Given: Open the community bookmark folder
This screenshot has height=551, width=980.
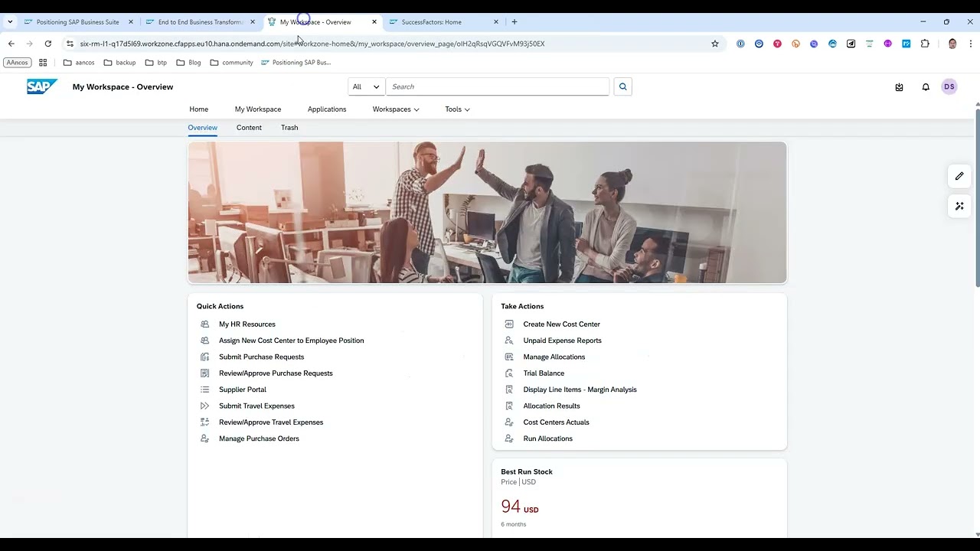Looking at the screenshot, I should pos(231,63).
